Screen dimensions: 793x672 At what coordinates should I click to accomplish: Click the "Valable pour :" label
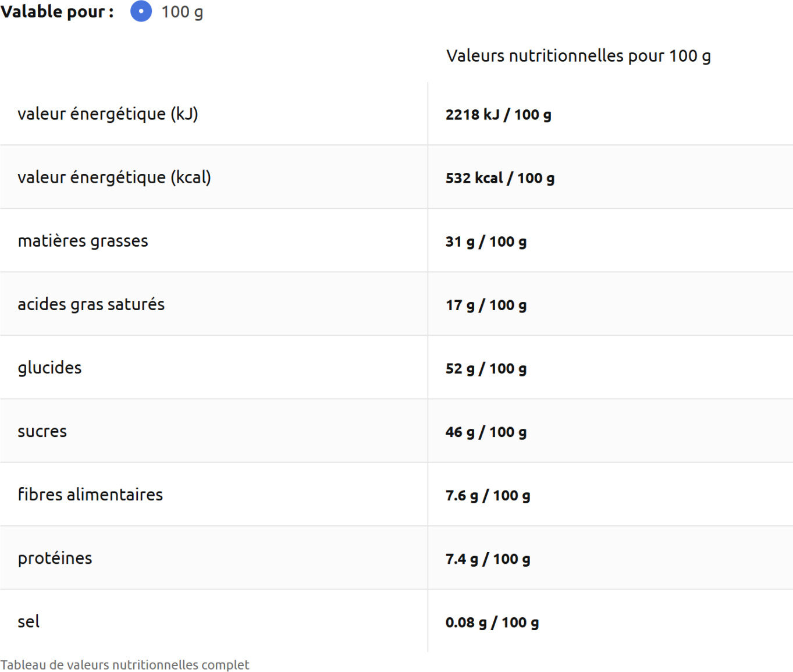pos(57,12)
